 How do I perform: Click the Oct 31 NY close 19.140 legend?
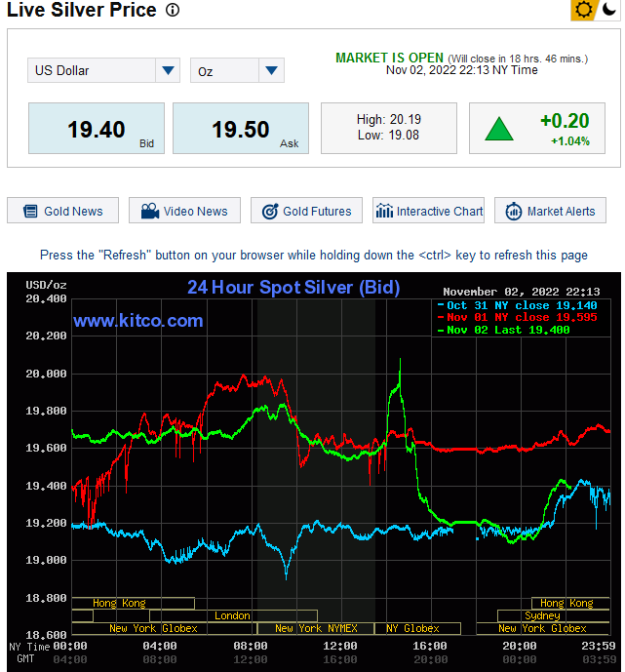pos(517,305)
